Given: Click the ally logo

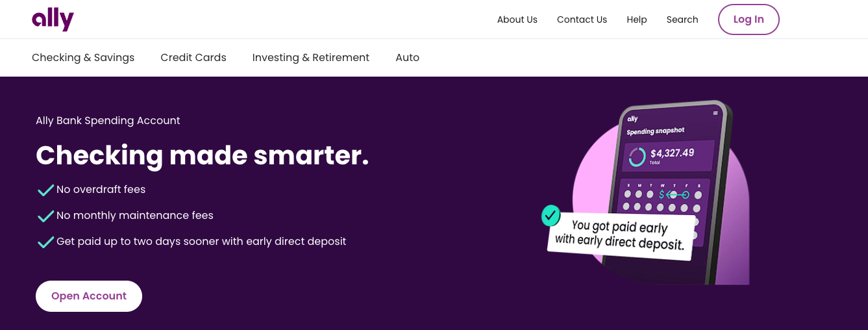Looking at the screenshot, I should coord(53,19).
